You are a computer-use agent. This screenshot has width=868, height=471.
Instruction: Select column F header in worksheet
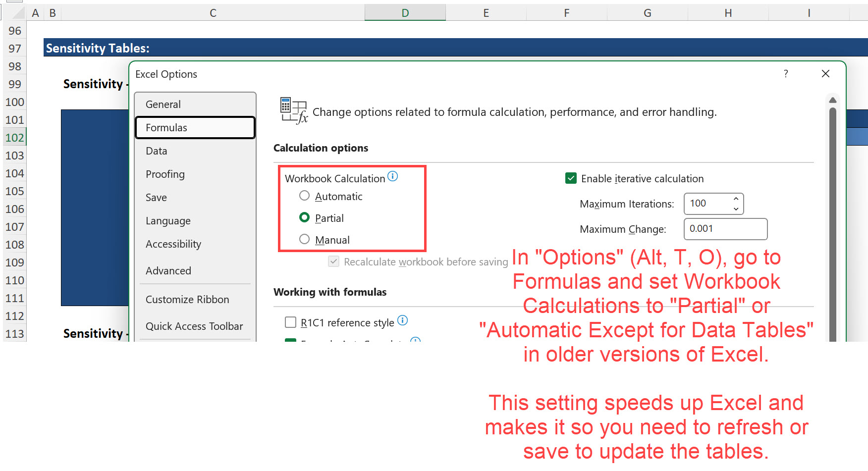click(x=567, y=13)
